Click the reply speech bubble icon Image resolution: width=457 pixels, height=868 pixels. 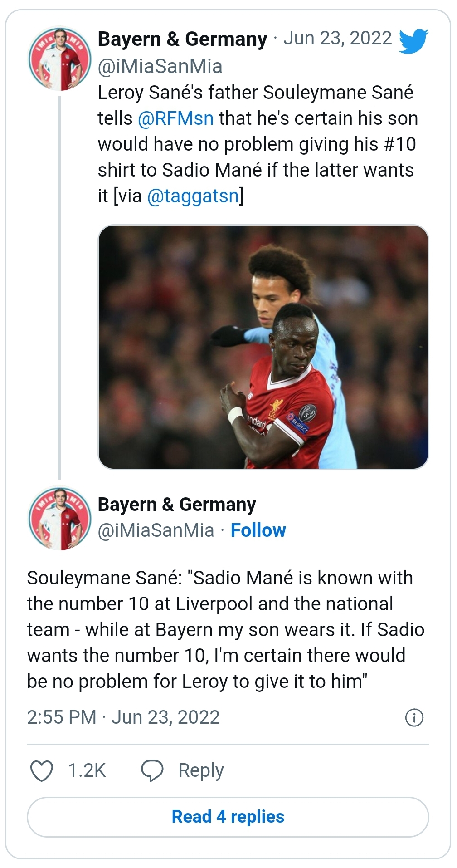[152, 771]
